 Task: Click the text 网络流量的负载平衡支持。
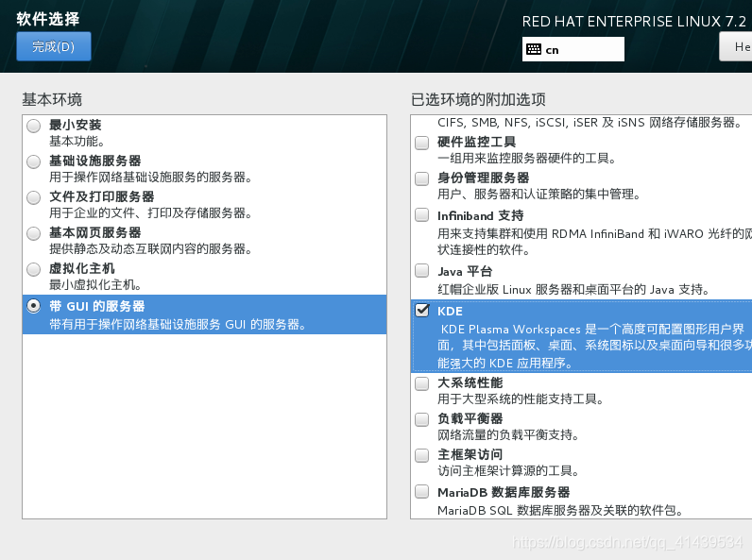click(509, 434)
